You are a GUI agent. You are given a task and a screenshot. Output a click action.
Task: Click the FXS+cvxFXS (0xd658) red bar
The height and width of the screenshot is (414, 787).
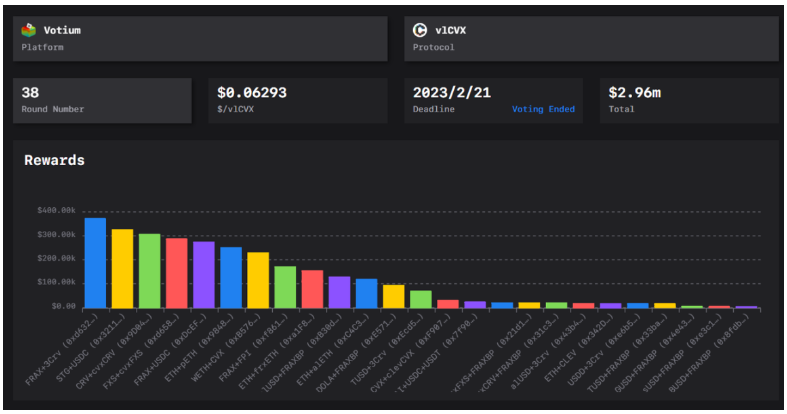[x=177, y=273]
